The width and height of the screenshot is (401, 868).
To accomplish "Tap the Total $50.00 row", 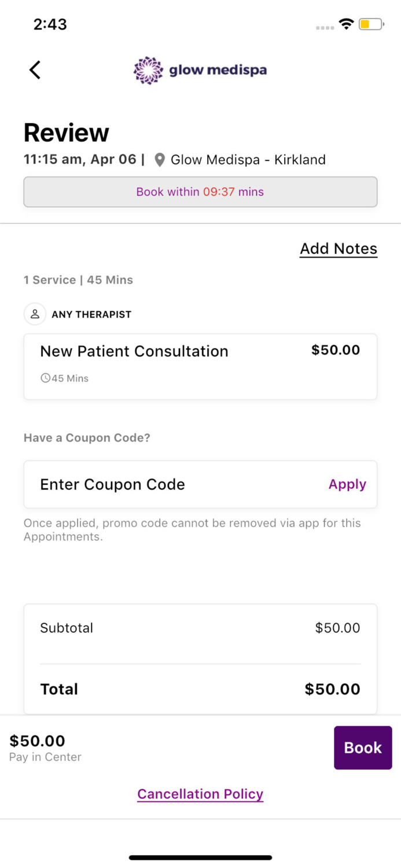I will point(200,689).
